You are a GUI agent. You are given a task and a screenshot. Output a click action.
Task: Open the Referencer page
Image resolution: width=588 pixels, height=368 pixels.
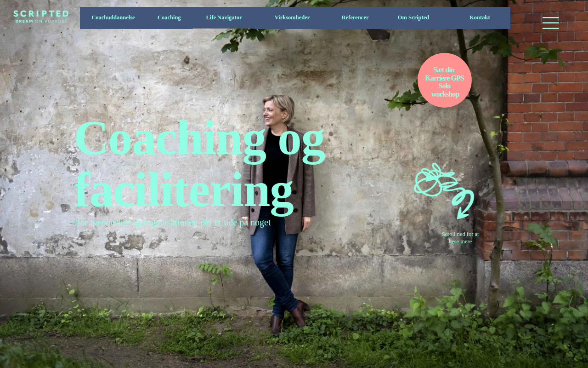coord(355,17)
